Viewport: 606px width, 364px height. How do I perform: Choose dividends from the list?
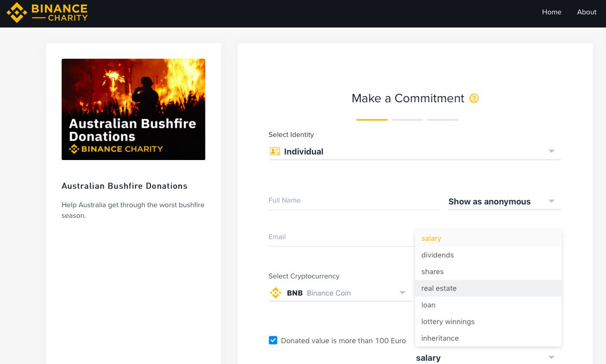point(488,255)
